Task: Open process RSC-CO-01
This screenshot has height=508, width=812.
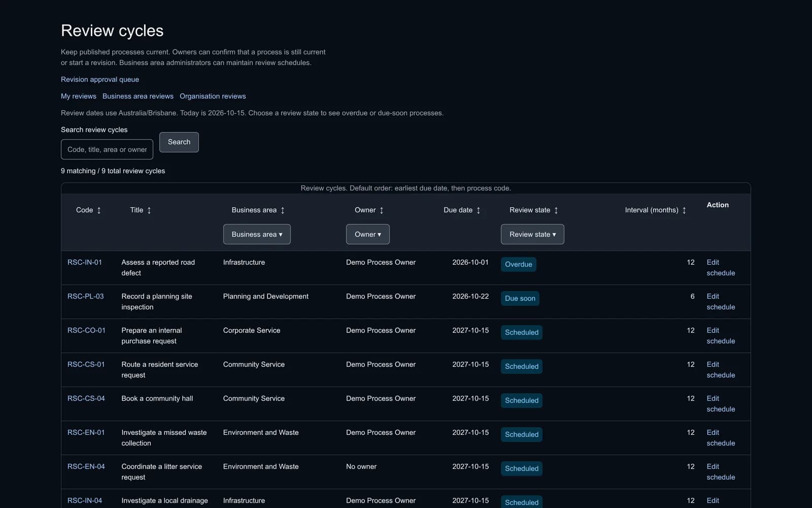Action: tap(87, 330)
